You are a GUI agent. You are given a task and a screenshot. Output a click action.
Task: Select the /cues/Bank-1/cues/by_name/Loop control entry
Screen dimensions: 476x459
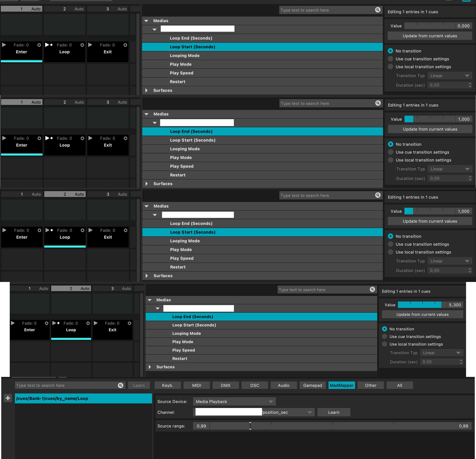coord(83,398)
